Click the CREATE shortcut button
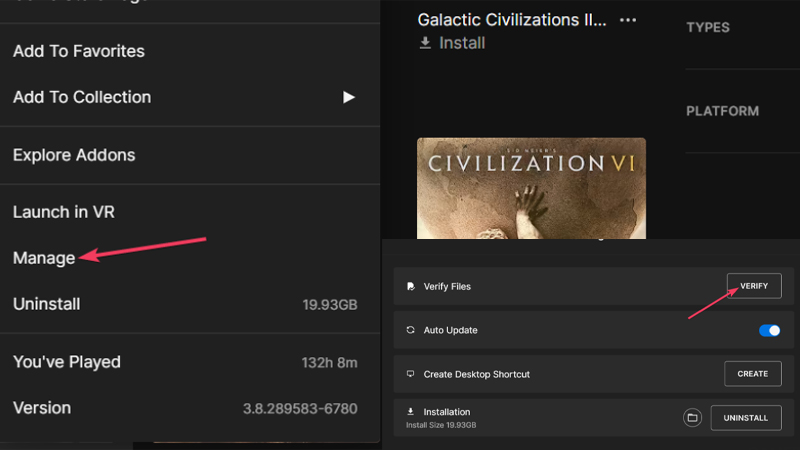The image size is (800, 450). (x=753, y=374)
